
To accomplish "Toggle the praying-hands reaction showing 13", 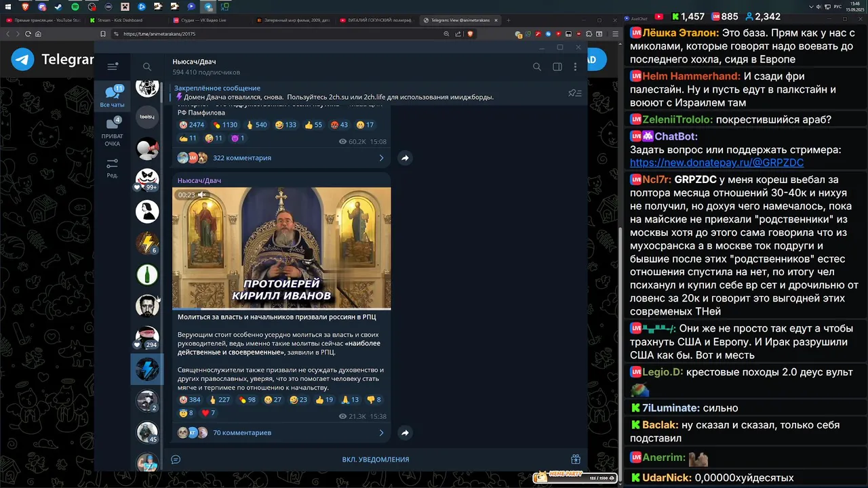I will [351, 400].
